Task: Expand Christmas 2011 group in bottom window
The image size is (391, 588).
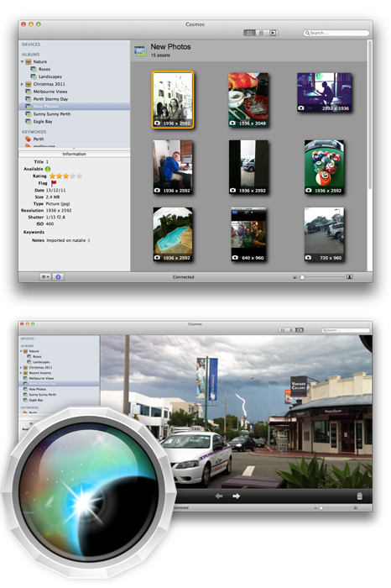Action: pyautogui.click(x=21, y=368)
